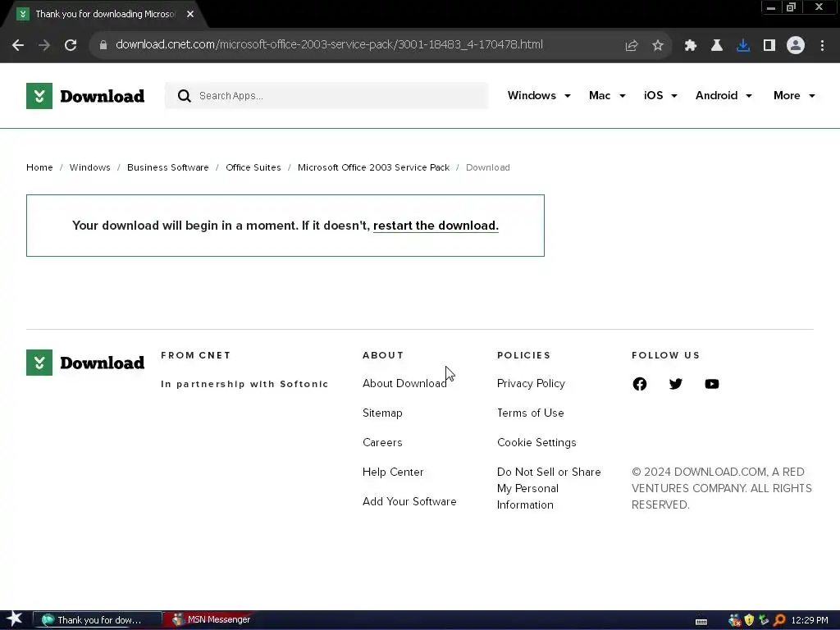
Task: Go back using the browser back arrow
Action: (18, 45)
